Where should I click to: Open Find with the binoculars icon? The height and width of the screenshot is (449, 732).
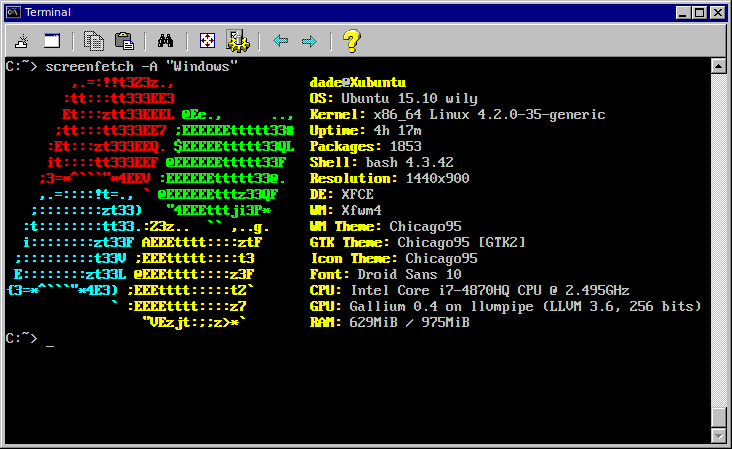pyautogui.click(x=166, y=41)
